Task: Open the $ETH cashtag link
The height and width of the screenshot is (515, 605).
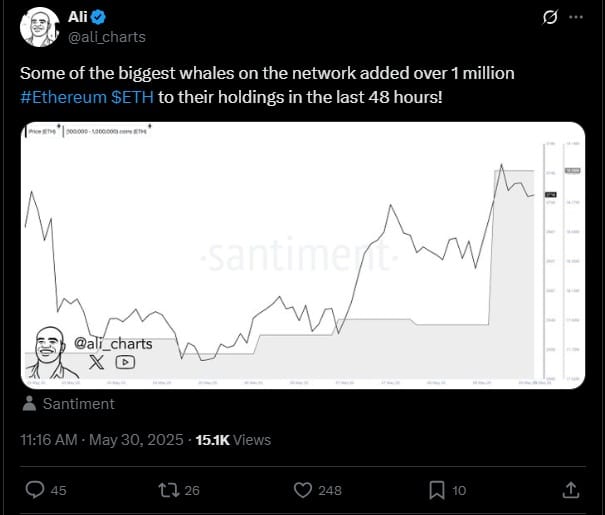Action: tap(130, 99)
